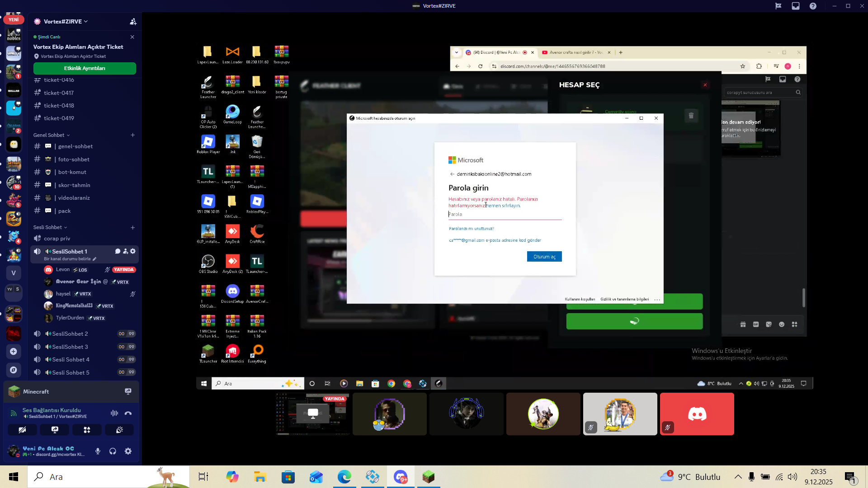
Task: Select user haysel in the voice channel
Action: 63,294
